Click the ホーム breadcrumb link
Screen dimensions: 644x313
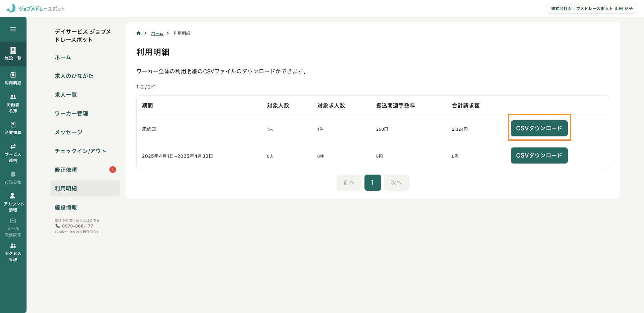[157, 33]
